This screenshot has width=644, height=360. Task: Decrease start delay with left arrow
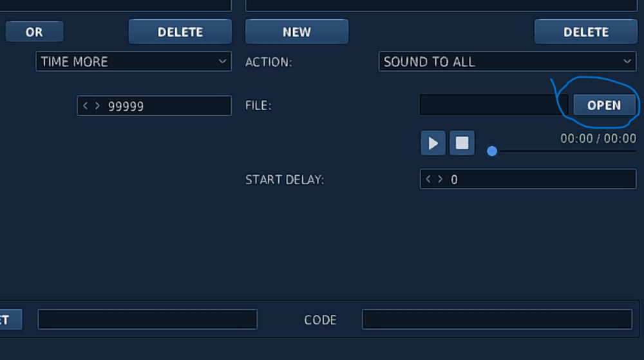[x=428, y=179]
